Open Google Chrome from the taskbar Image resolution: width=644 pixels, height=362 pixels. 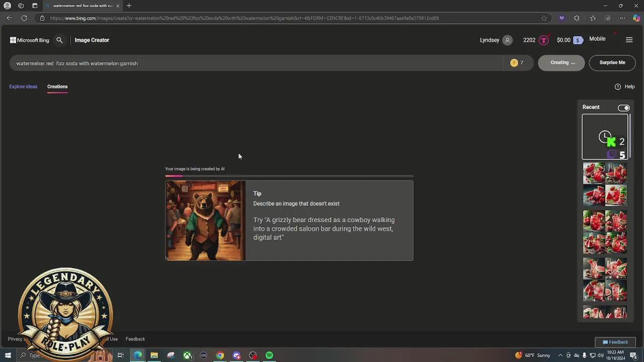pos(220,355)
